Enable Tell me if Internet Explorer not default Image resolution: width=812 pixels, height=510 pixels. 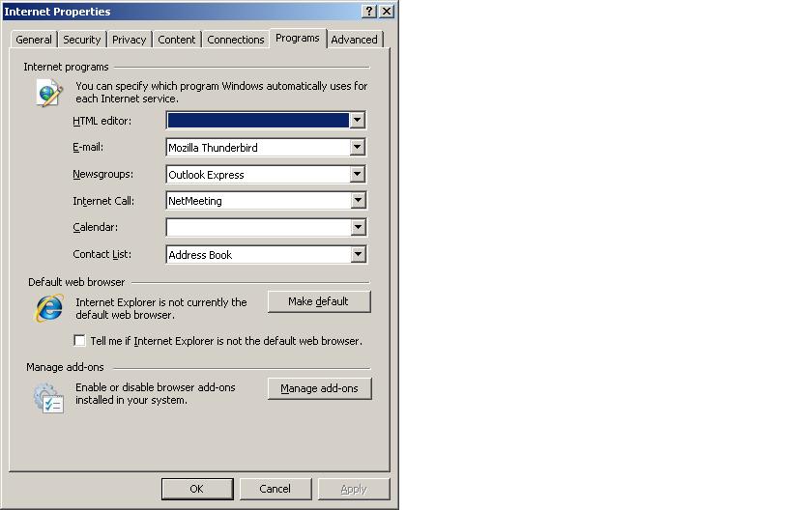point(79,340)
